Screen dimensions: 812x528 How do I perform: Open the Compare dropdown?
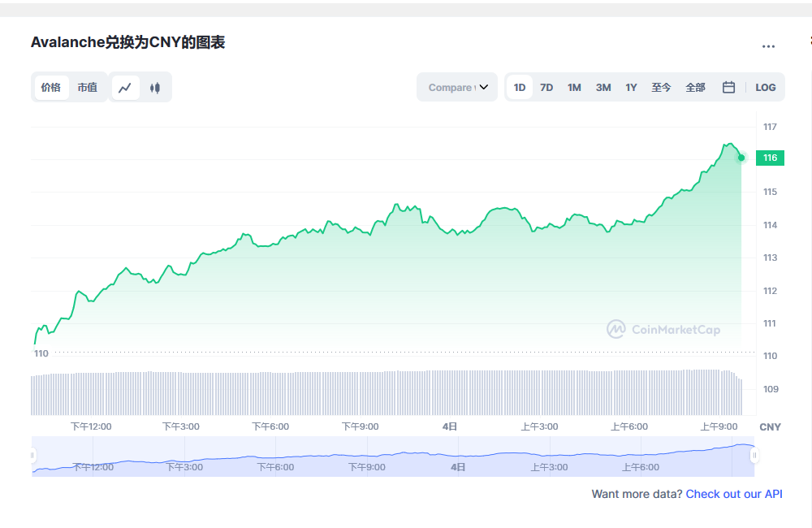[457, 87]
